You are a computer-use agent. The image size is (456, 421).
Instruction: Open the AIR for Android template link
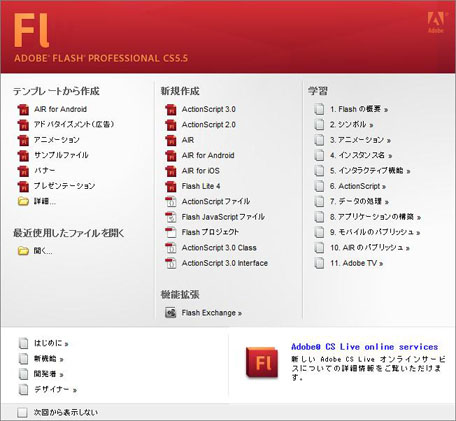click(x=60, y=109)
